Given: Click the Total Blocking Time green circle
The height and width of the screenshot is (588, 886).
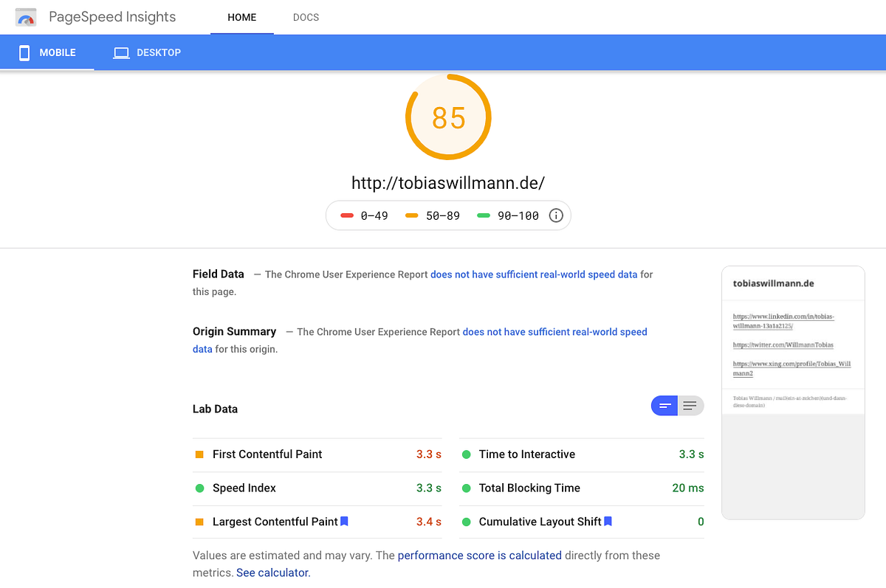Looking at the screenshot, I should pyautogui.click(x=466, y=488).
